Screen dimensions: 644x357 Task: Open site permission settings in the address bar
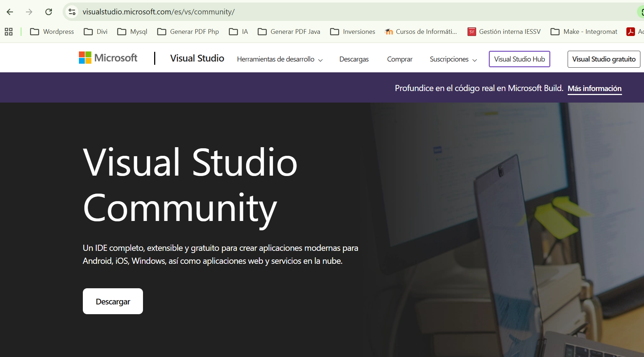pos(72,12)
